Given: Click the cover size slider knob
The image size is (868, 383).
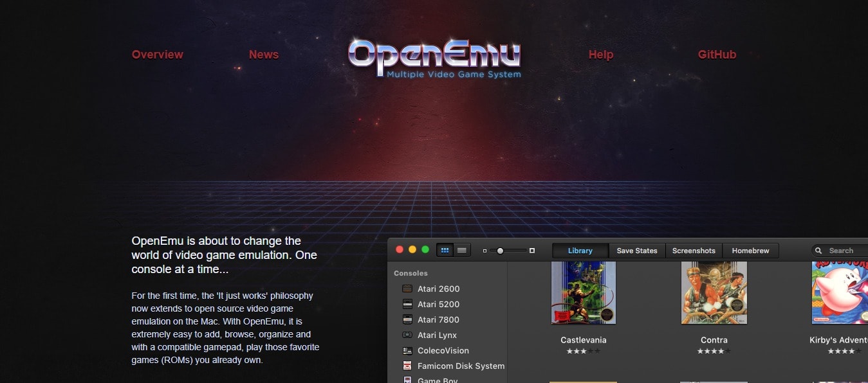Looking at the screenshot, I should click(x=500, y=251).
